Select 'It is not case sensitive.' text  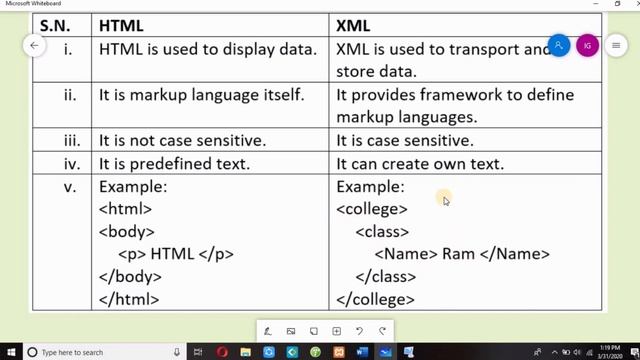[x=182, y=140]
